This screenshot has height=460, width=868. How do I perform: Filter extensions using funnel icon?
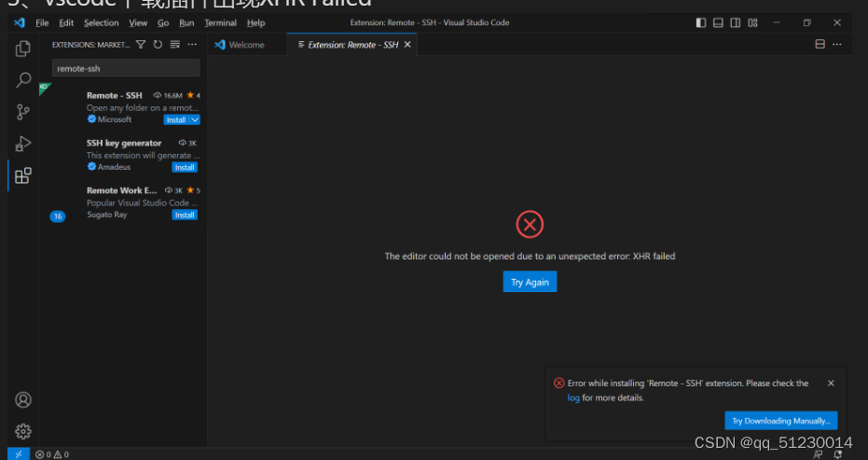click(x=141, y=45)
